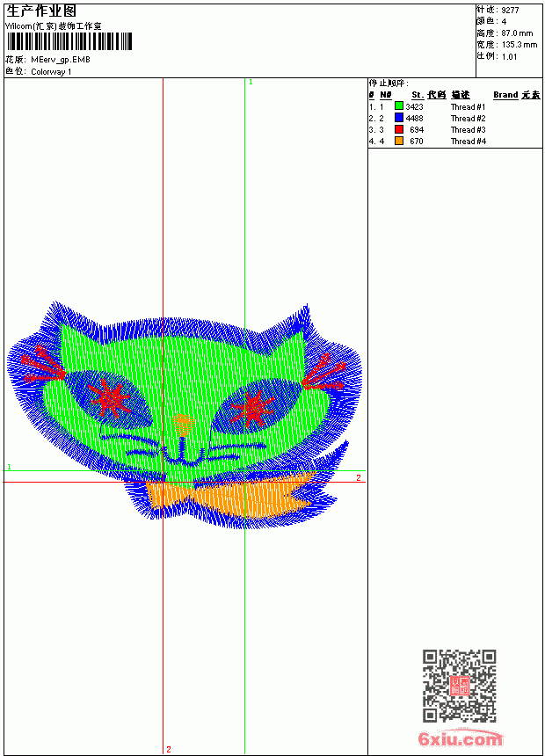This screenshot has height=756, width=545.
Task: Click the red Thread #3 color swatch
Action: point(399,129)
